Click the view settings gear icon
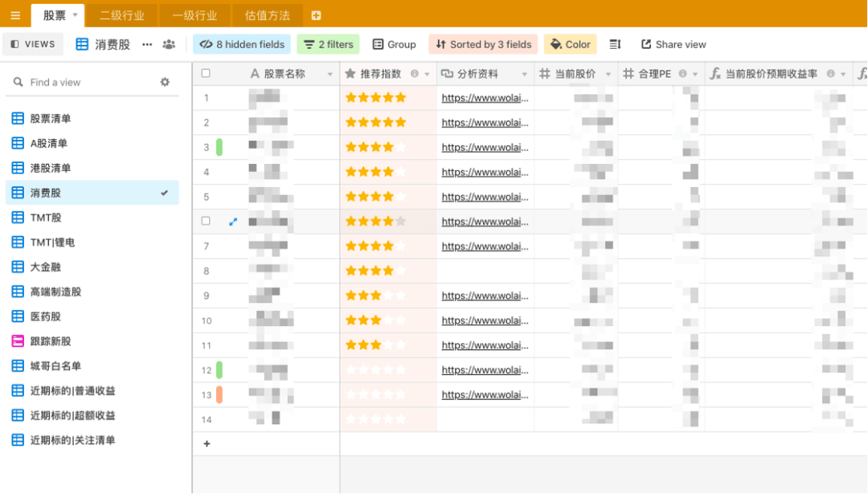Screen dimensions: 868x494 pos(165,82)
